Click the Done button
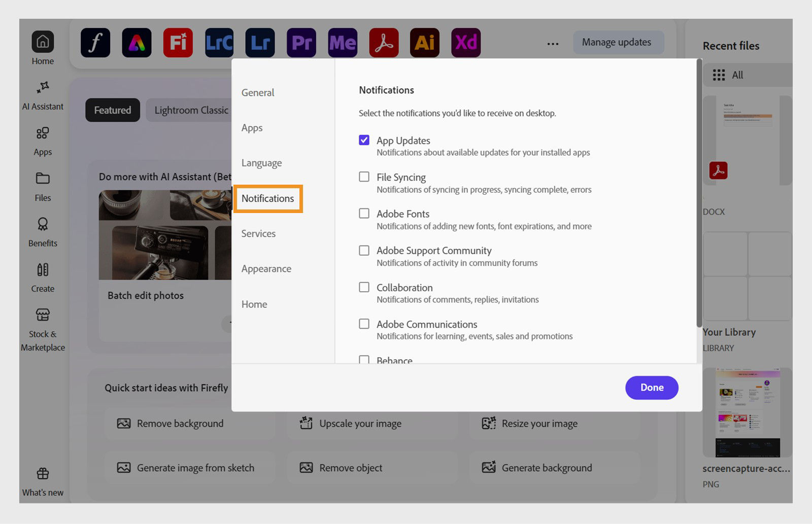The height and width of the screenshot is (524, 812). point(652,388)
